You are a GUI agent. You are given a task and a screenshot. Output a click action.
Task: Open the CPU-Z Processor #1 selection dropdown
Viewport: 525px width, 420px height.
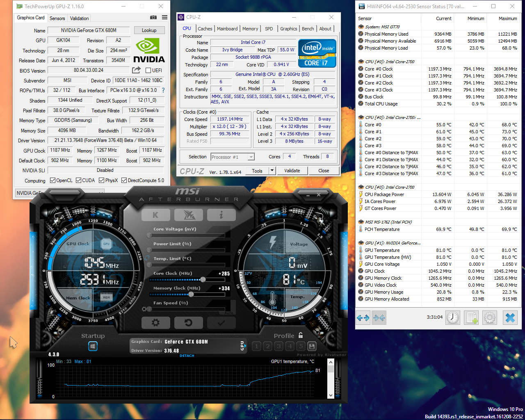(233, 157)
